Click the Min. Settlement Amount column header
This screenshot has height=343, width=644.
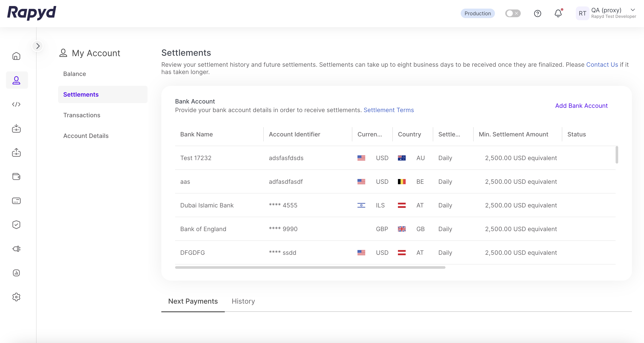pyautogui.click(x=513, y=134)
